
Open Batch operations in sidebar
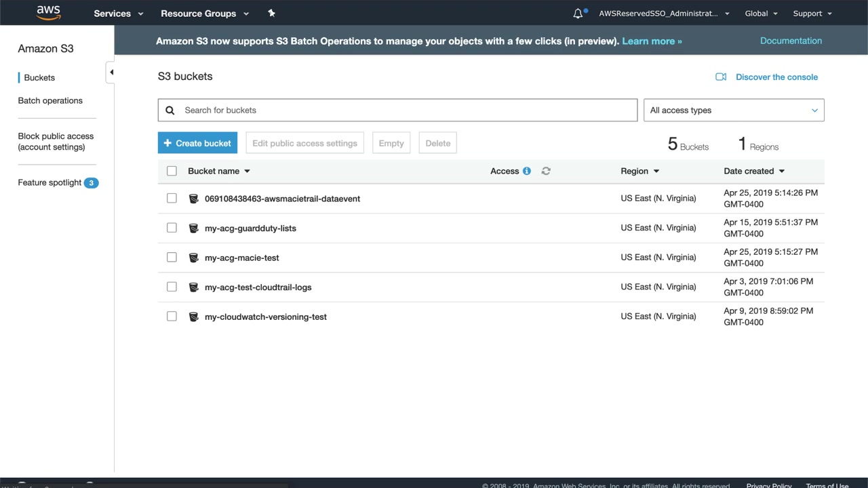tap(50, 101)
